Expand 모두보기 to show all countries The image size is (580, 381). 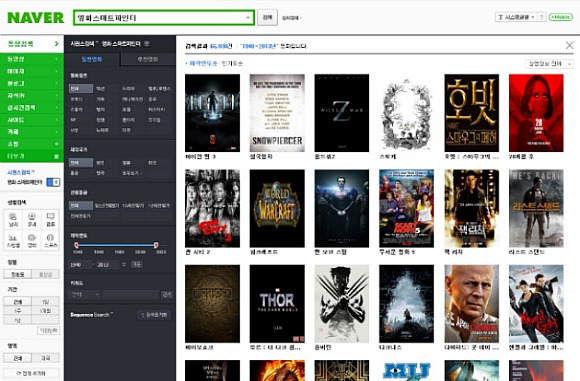click(x=132, y=173)
